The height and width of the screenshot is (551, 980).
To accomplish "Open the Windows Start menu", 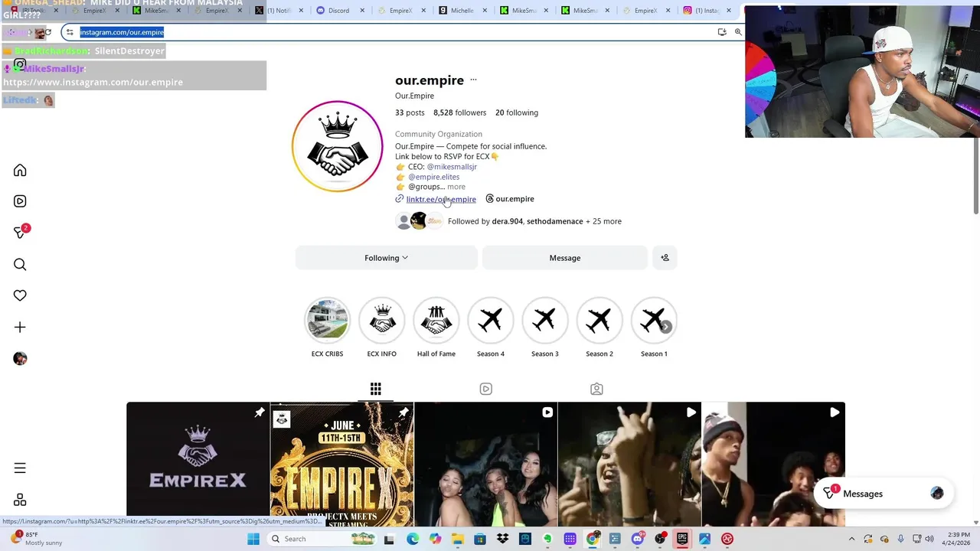I will click(253, 539).
